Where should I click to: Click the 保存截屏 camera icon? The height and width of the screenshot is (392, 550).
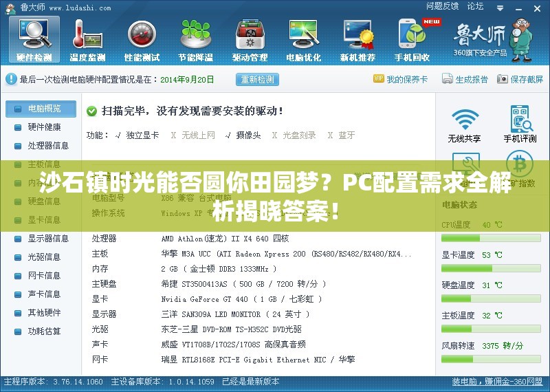[x=503, y=79]
